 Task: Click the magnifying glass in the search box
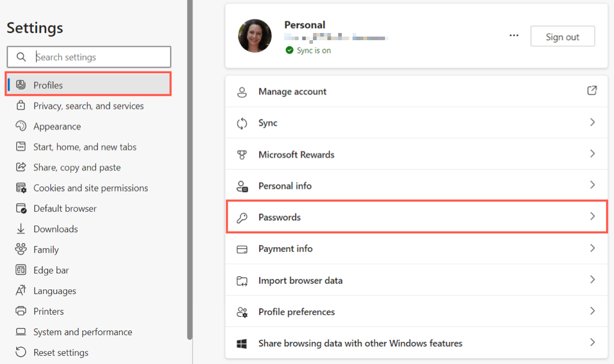click(x=22, y=56)
